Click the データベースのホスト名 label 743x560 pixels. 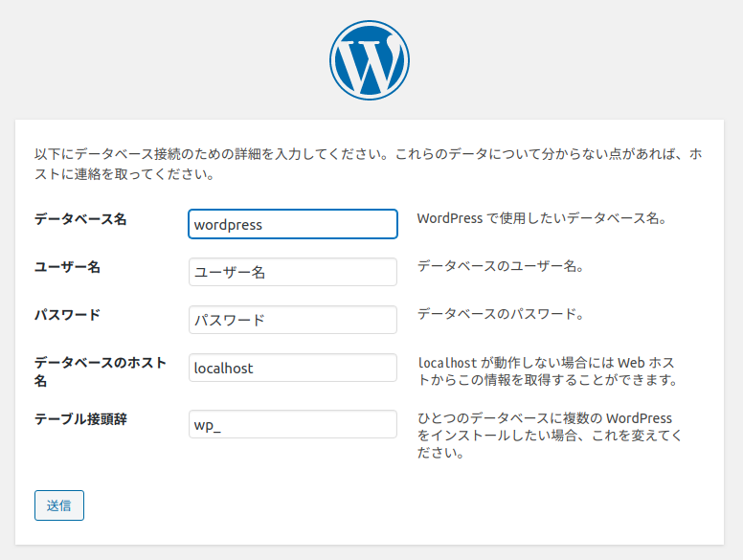coord(101,371)
